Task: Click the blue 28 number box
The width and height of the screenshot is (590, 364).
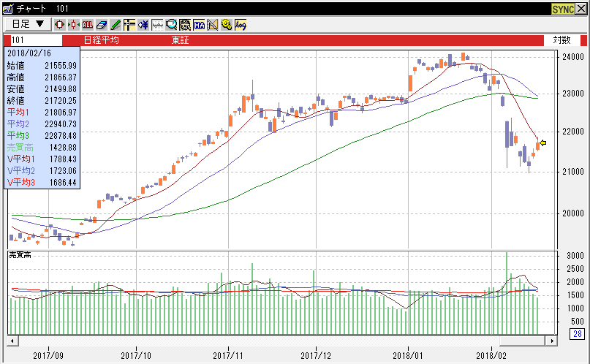Action: point(578,333)
